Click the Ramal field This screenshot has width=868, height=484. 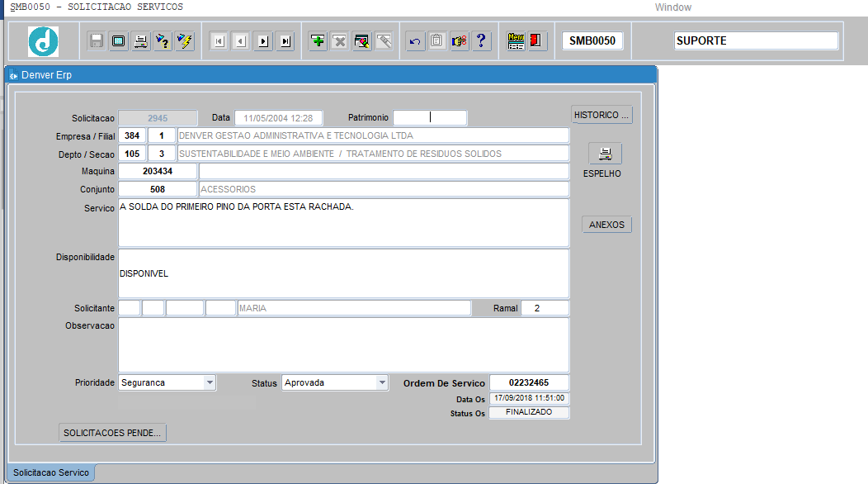coord(545,308)
